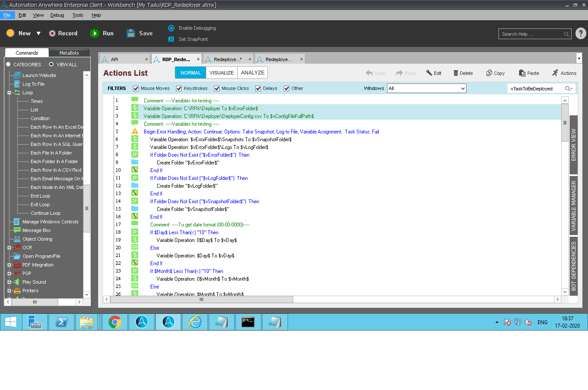Open the help question mark icon
This screenshot has width=588, height=390.
click(581, 34)
